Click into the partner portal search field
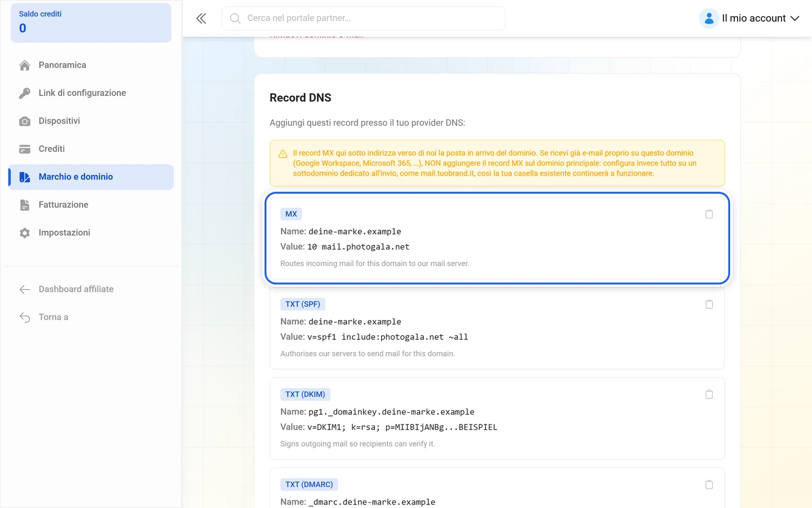The height and width of the screenshot is (508, 812). click(363, 18)
